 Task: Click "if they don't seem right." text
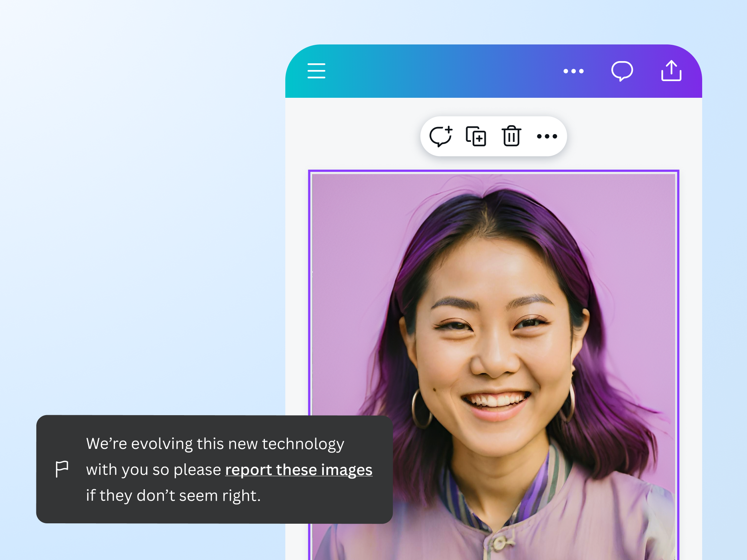click(x=173, y=496)
